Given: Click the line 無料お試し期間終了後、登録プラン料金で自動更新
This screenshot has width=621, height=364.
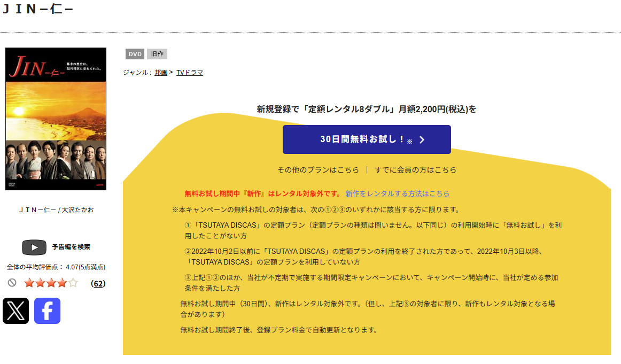Looking at the screenshot, I should tap(280, 330).
